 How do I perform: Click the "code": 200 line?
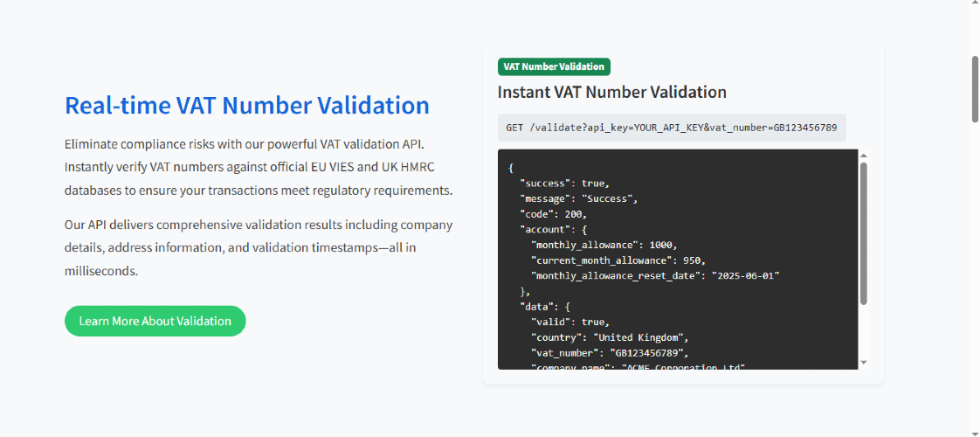pyautogui.click(x=554, y=214)
